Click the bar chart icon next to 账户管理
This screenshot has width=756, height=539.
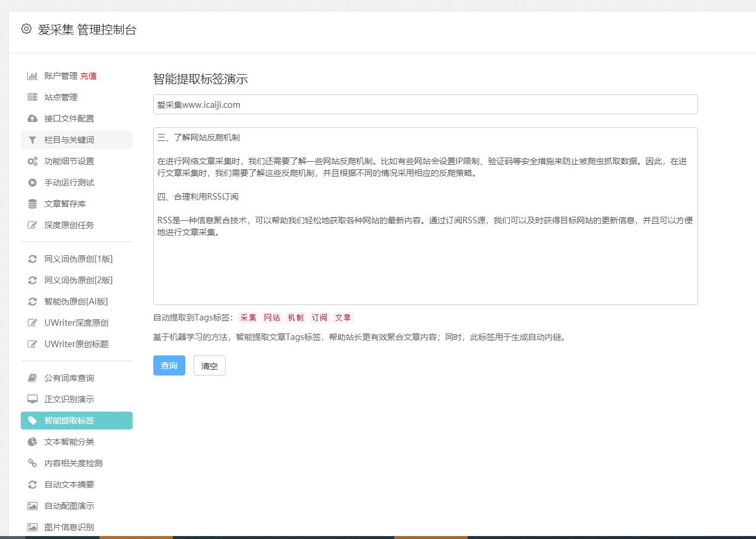pos(34,76)
